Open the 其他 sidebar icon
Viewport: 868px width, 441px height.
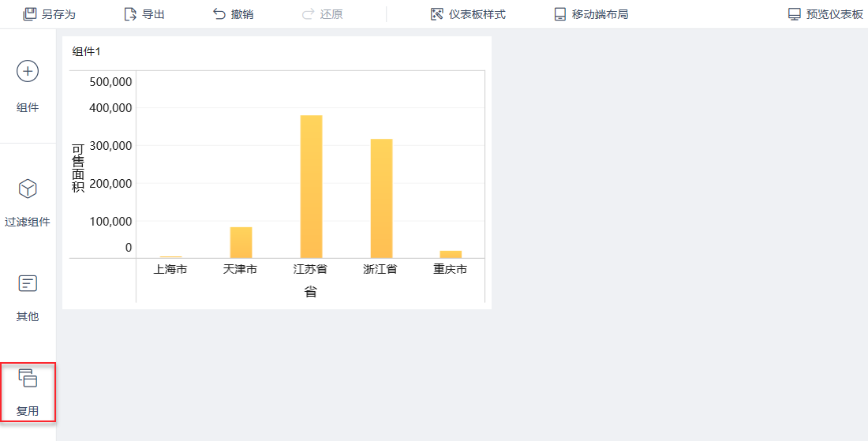[x=28, y=284]
